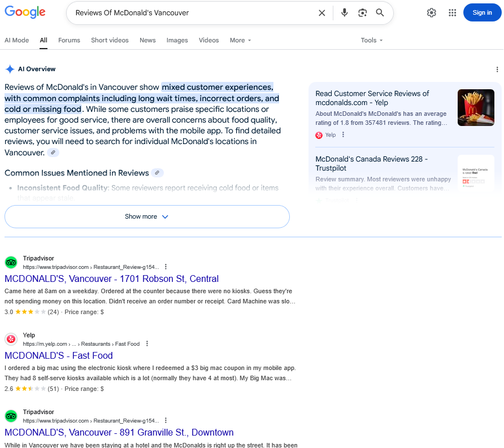
Task: Click the 3.0 star rating (24) text
Action: [x=32, y=312]
